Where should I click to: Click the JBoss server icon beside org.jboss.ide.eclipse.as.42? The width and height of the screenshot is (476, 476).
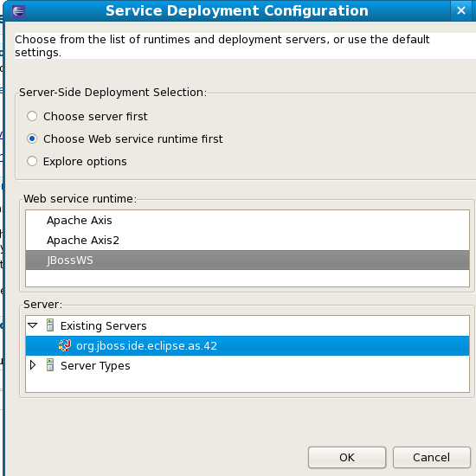pos(65,345)
